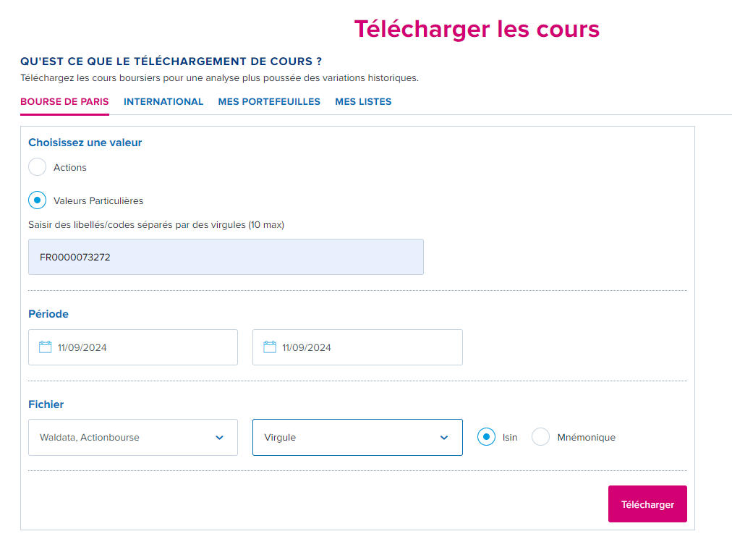Open the Mes Portefeuilles tab

(x=269, y=102)
